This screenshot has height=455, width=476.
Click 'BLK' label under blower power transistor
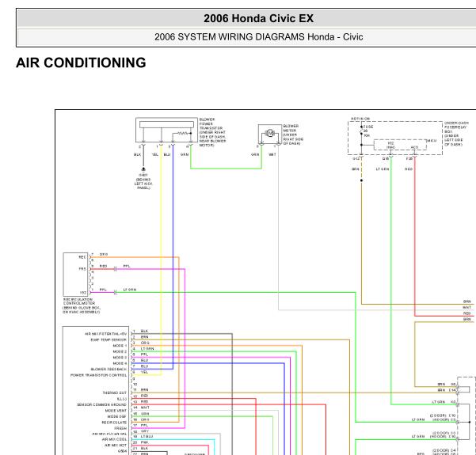pyautogui.click(x=137, y=155)
